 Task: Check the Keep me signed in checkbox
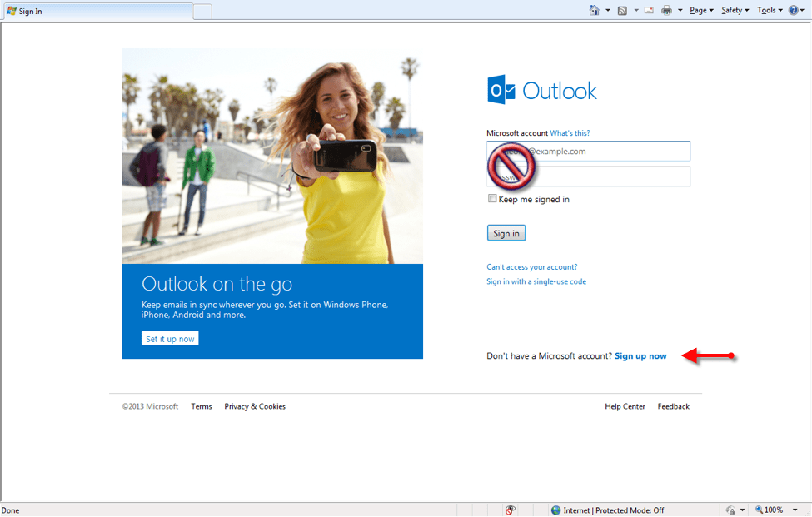tap(492, 198)
